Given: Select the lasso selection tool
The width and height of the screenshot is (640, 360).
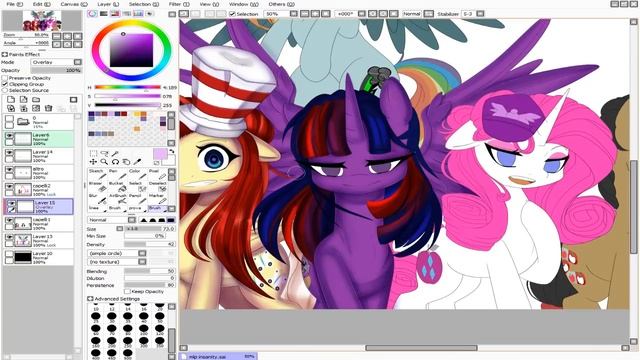Looking at the screenshot, I should pyautogui.click(x=104, y=153).
